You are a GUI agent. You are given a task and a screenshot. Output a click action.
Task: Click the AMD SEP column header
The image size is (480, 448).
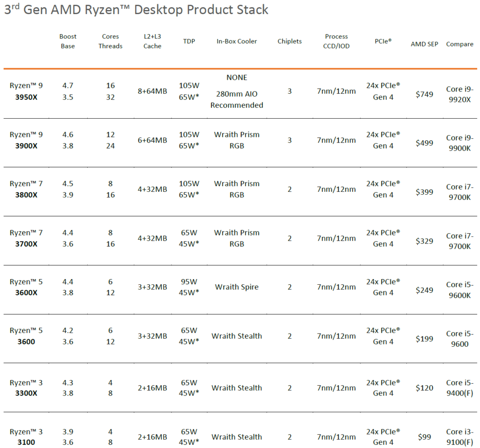pos(424,44)
